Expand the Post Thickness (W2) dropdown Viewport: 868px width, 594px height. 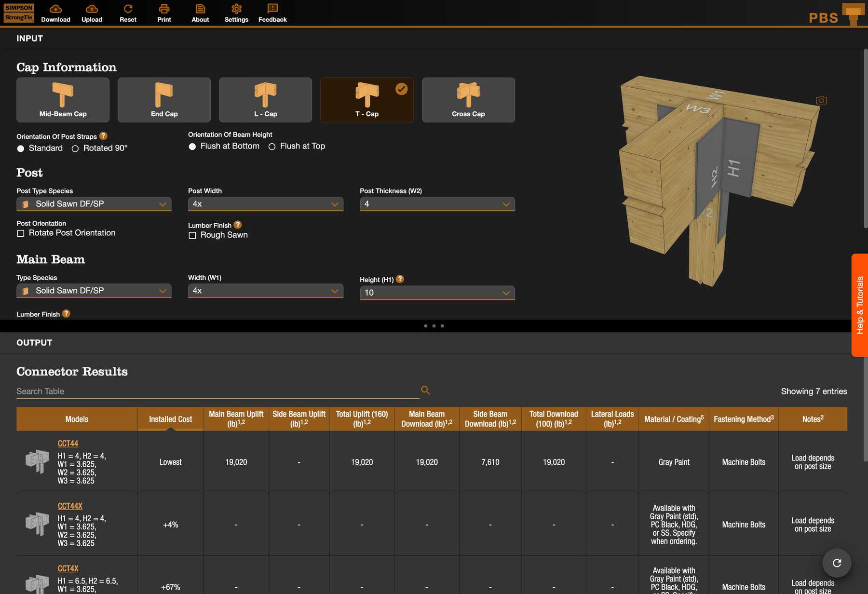pyautogui.click(x=437, y=204)
